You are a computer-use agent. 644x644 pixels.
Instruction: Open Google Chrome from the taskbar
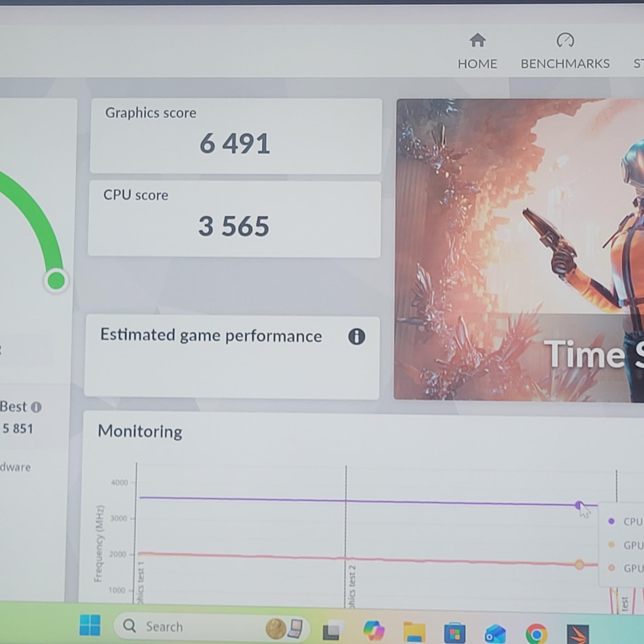[536, 633]
